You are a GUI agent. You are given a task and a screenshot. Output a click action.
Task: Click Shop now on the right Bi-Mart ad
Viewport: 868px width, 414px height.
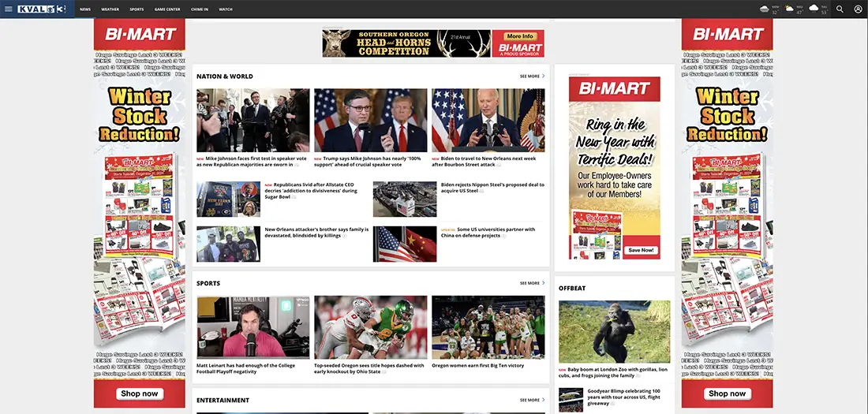pos(728,394)
